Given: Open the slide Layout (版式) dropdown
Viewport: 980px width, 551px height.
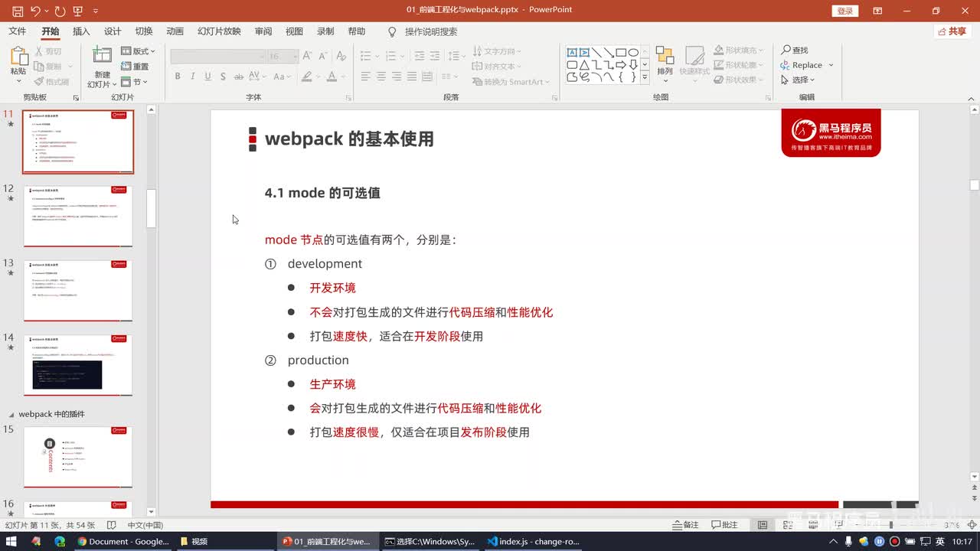Looking at the screenshot, I should [139, 51].
